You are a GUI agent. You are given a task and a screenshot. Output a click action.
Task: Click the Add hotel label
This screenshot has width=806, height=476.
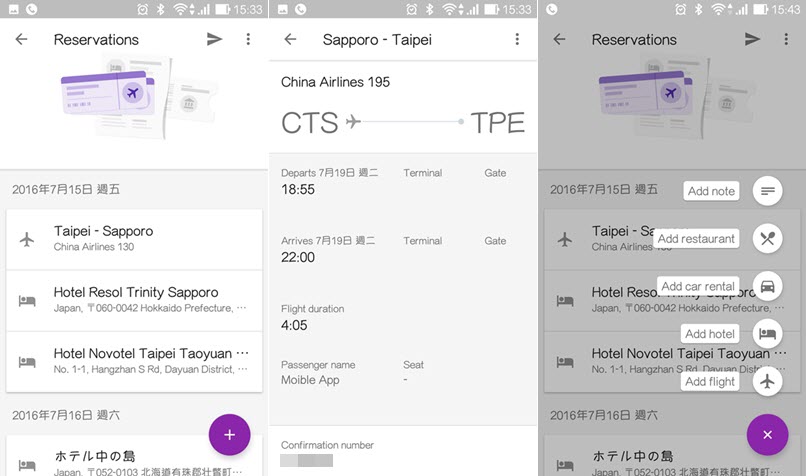[x=710, y=334]
